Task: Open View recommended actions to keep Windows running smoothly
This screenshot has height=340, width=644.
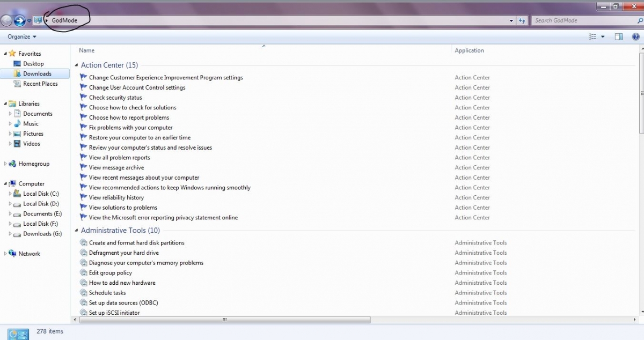Action: tap(170, 188)
